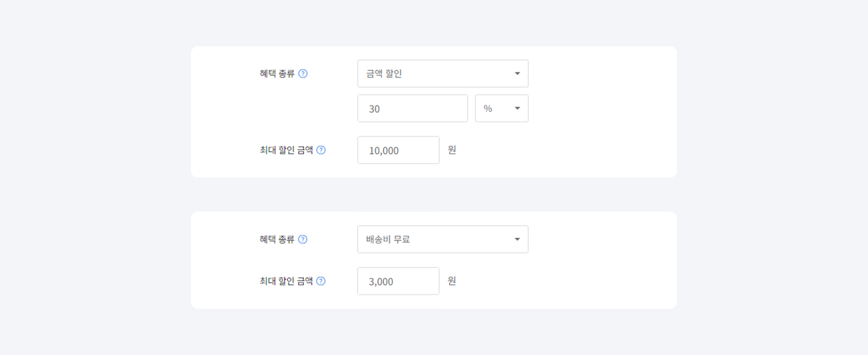Click help icon beside 최대 할인 금액 above 10,000 field
The width and height of the screenshot is (868, 355).
point(321,150)
